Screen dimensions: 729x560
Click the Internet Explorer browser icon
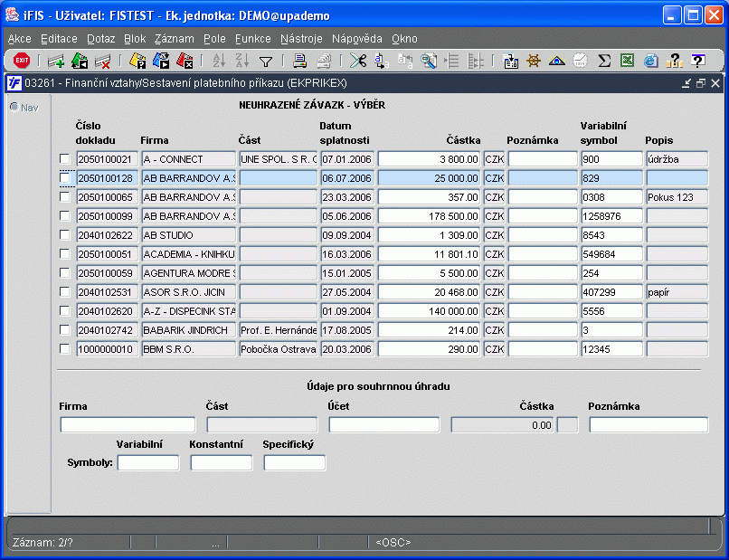pos(650,61)
